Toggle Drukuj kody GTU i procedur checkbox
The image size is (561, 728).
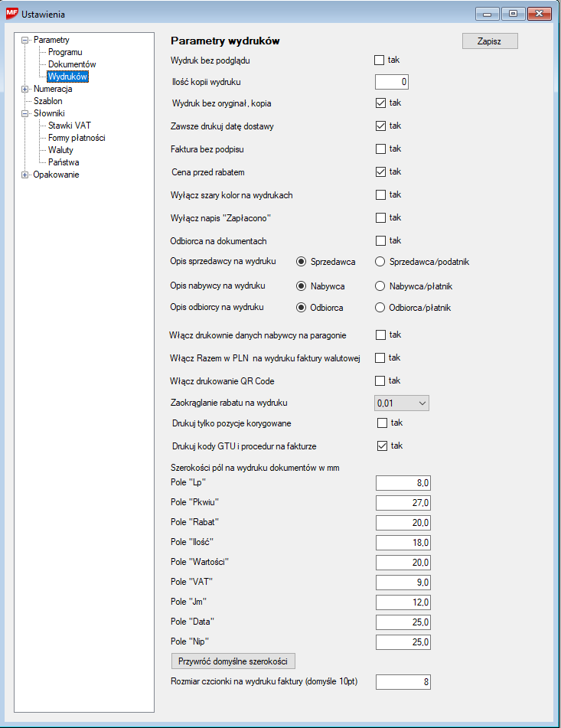(x=383, y=446)
